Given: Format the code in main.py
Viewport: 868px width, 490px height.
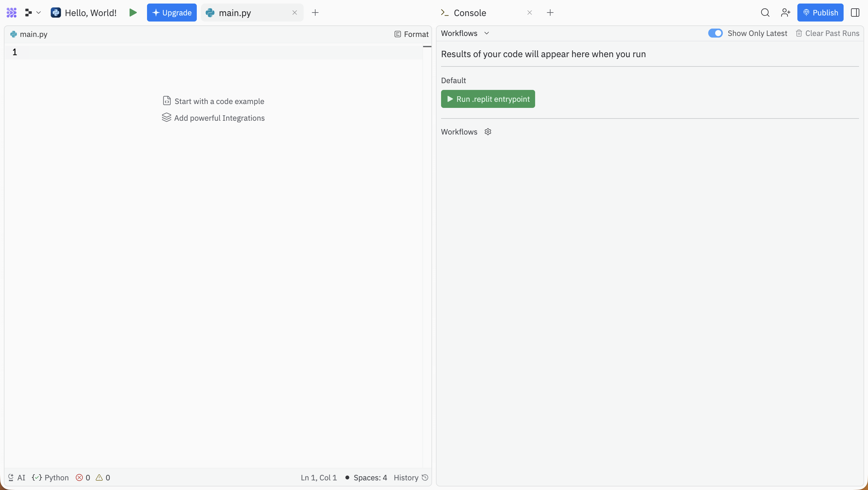Looking at the screenshot, I should [412, 34].
